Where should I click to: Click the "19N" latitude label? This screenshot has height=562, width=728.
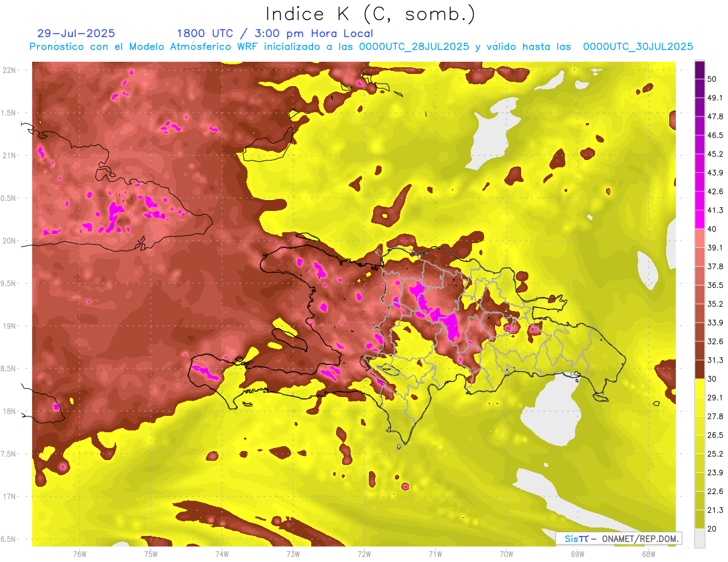click(x=10, y=326)
